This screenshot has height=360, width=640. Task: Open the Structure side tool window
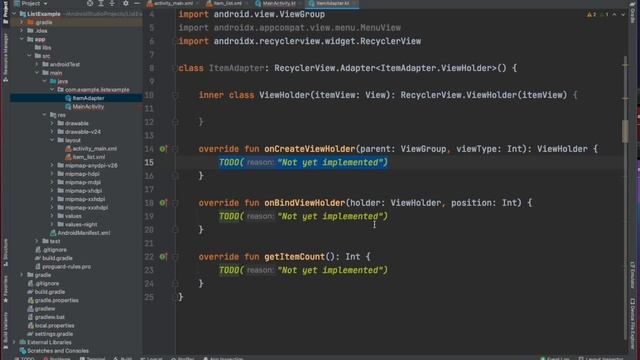[5, 252]
